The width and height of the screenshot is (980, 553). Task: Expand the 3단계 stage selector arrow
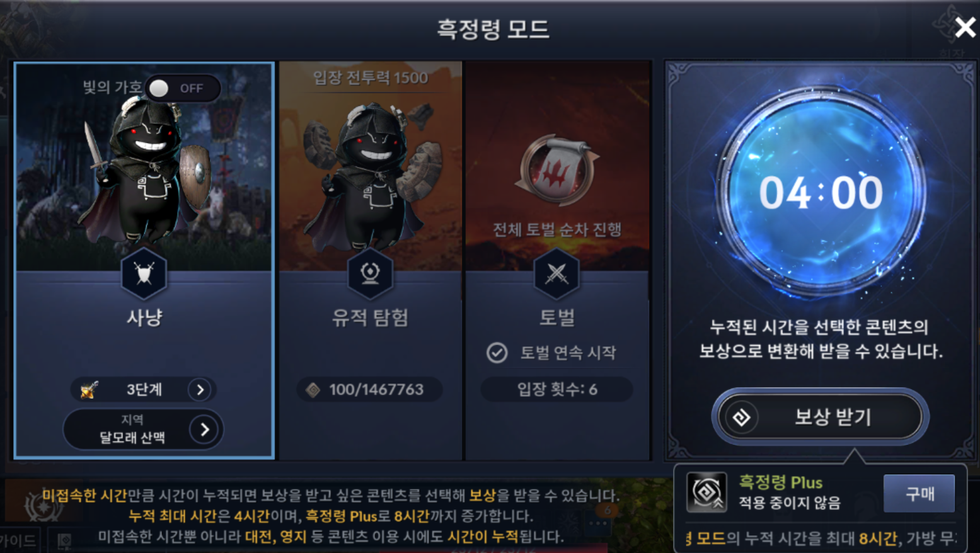tap(200, 390)
